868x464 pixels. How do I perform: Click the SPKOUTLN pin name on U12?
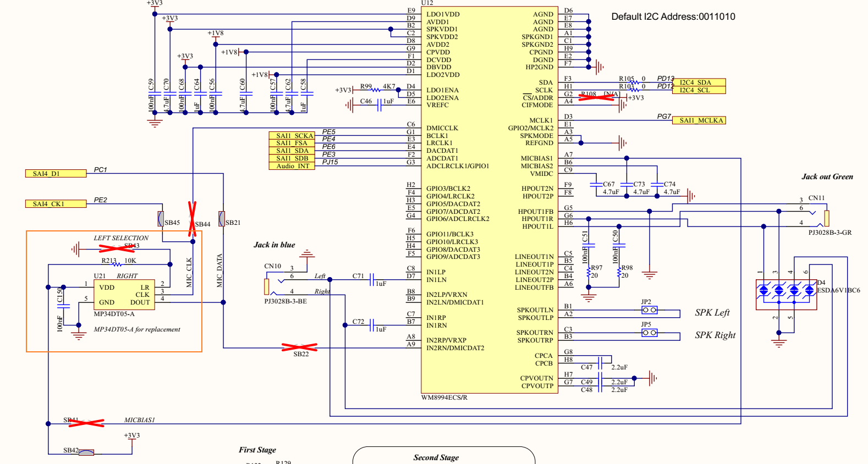click(x=535, y=310)
